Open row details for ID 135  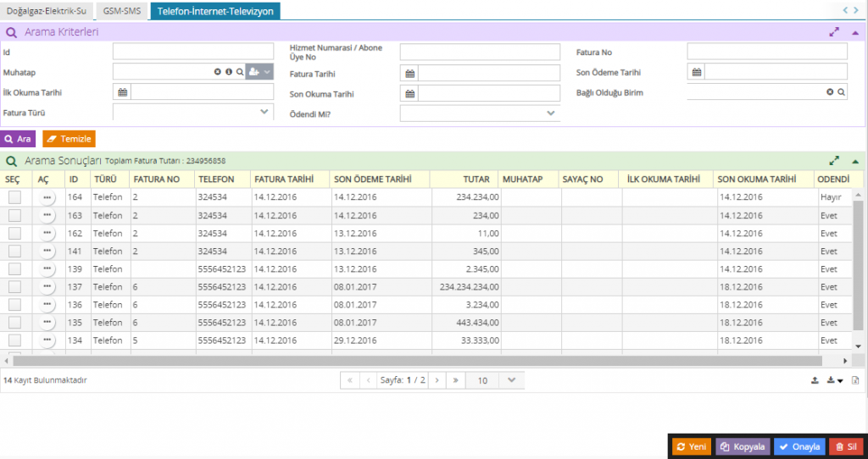[47, 323]
